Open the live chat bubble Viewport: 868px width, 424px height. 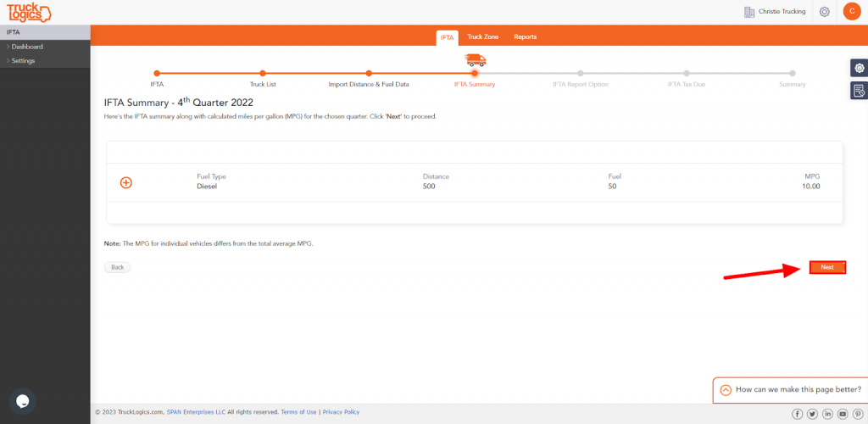[x=23, y=401]
